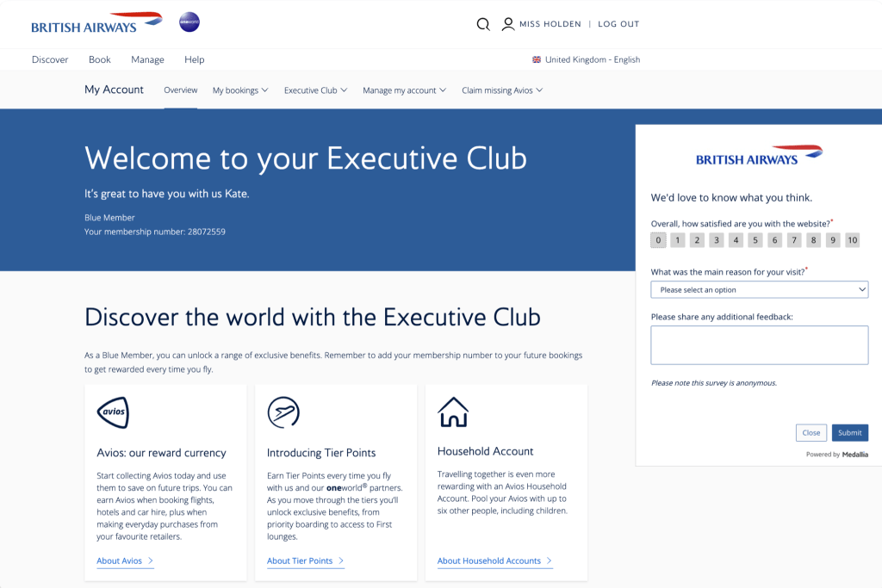Click the Avios shield icon

113,412
